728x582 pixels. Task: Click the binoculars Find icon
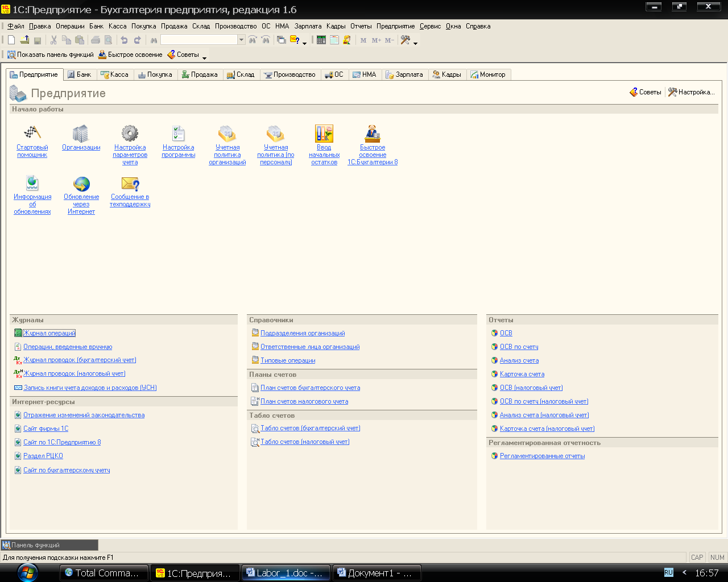(x=154, y=40)
